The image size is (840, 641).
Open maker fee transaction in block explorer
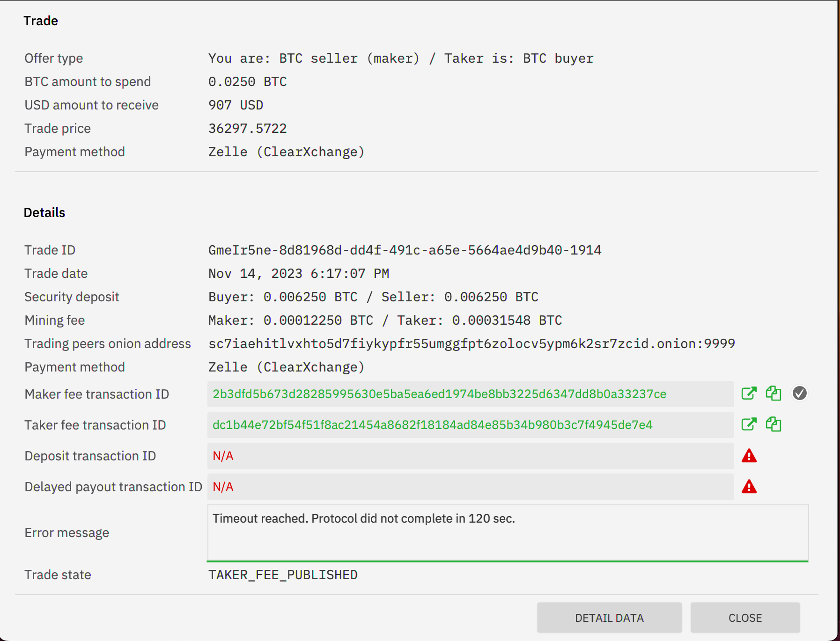tap(749, 393)
